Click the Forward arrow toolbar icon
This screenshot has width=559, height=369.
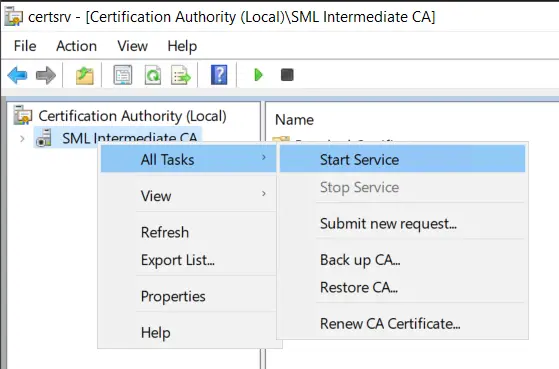tap(46, 75)
